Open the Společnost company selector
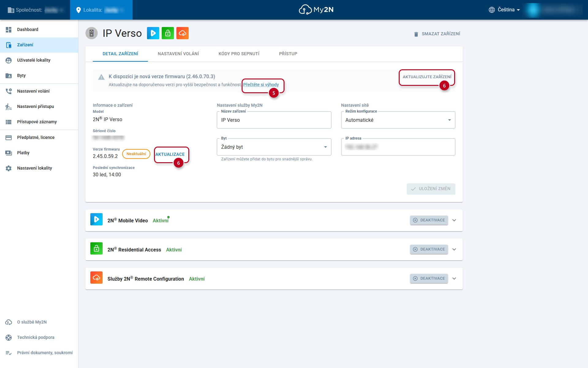Screen dimensions: 588x368 [35, 10]
